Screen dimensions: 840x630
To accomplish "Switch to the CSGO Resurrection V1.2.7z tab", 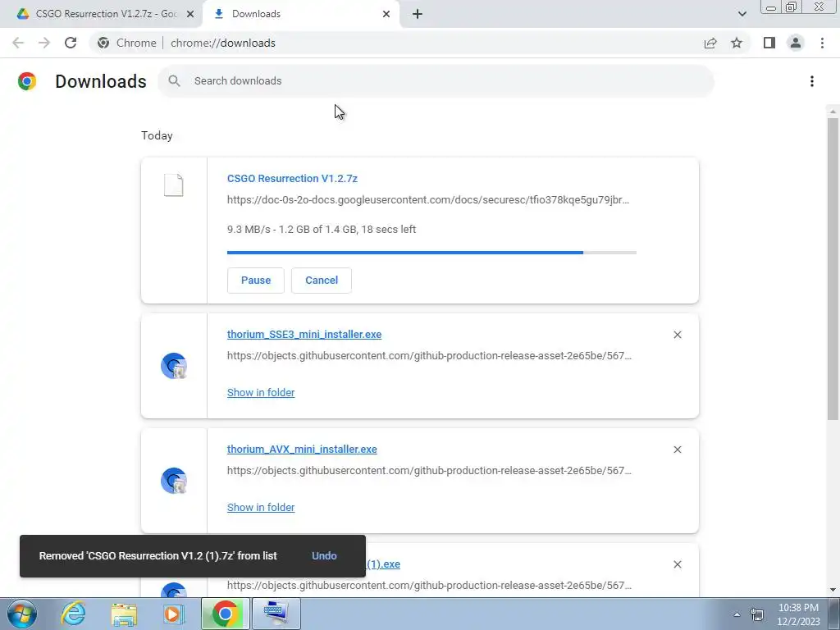I will click(x=101, y=14).
